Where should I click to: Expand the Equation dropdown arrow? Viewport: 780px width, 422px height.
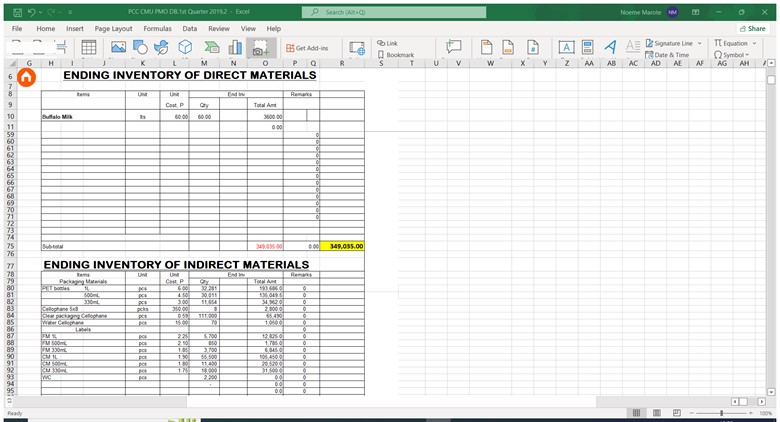click(754, 43)
